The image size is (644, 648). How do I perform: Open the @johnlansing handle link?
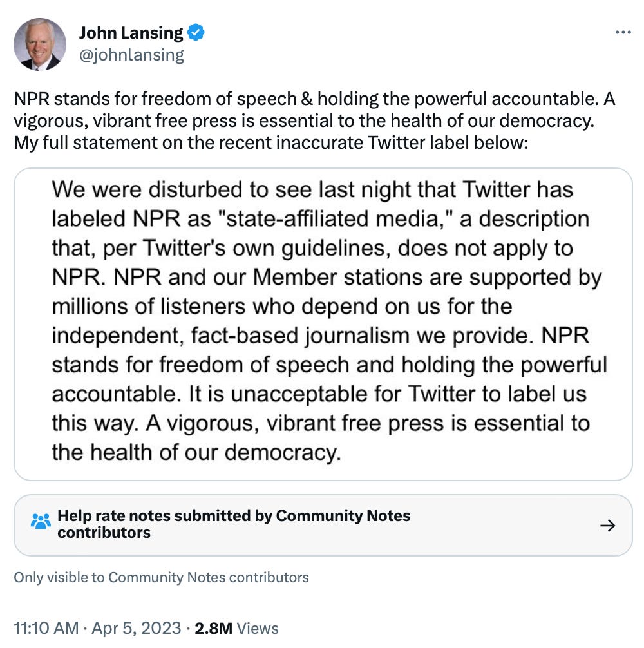pos(131,55)
